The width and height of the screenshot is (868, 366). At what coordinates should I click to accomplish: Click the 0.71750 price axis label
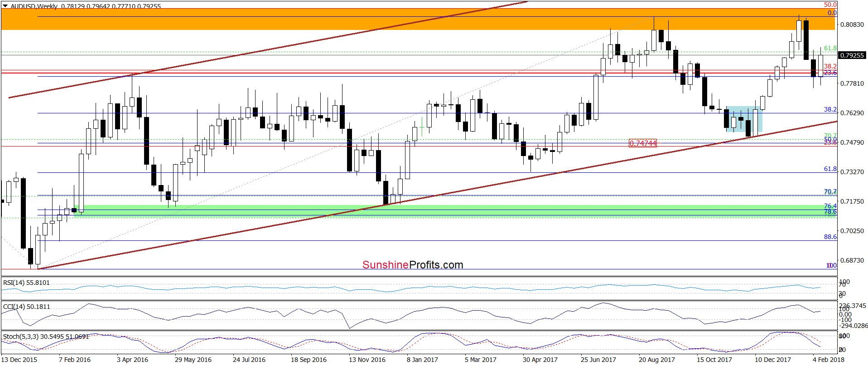pos(852,201)
